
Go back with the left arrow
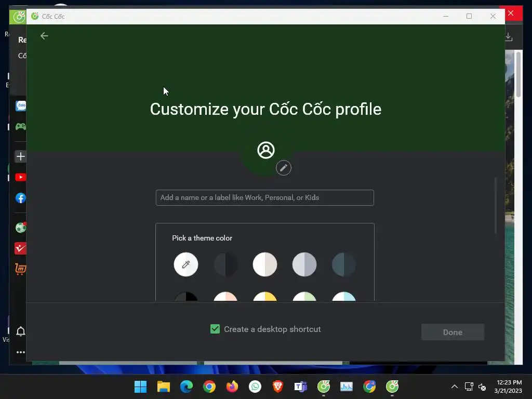coord(44,36)
